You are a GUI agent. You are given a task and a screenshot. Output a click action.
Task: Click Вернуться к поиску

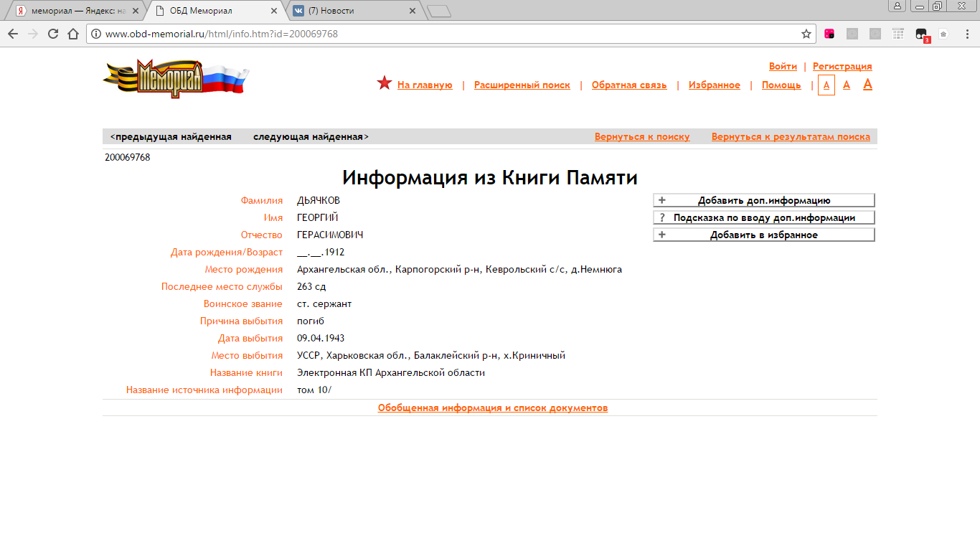point(642,136)
